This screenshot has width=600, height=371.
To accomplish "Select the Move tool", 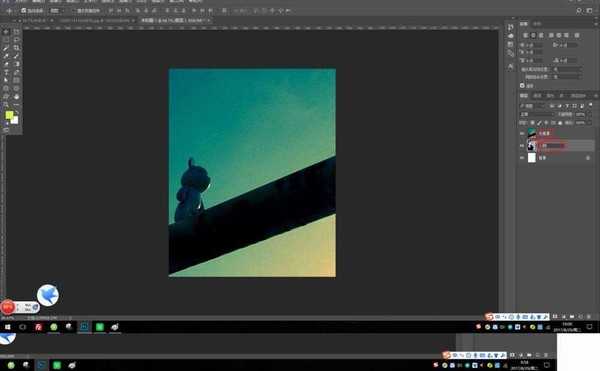I will (6, 32).
